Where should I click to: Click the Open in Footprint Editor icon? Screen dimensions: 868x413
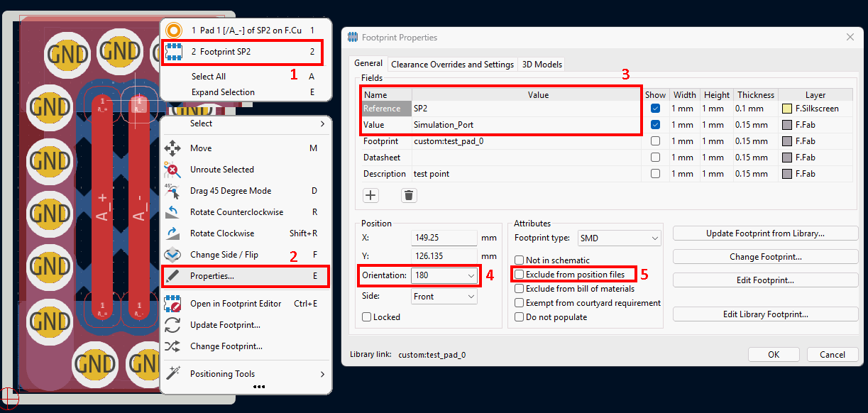click(x=172, y=304)
